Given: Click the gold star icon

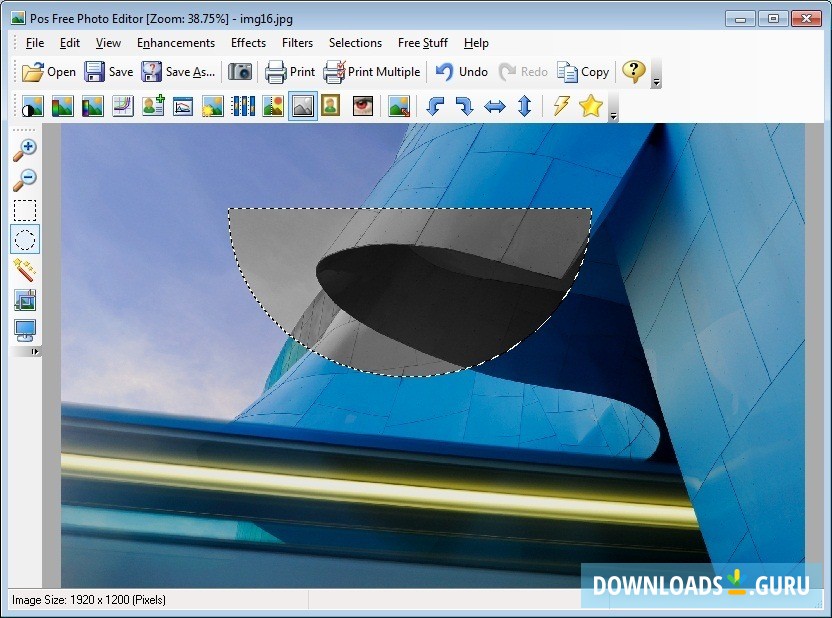Looking at the screenshot, I should (591, 106).
